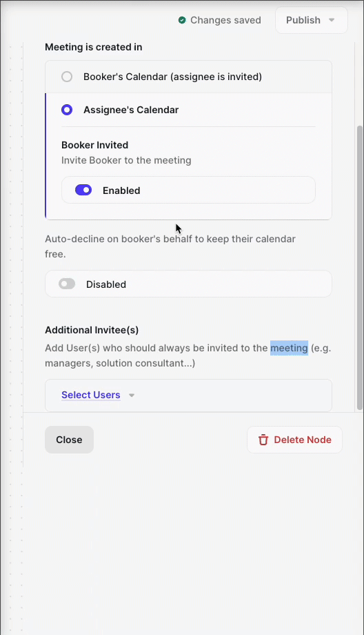Screen dimensions: 364x635
Task: Click the highlighted word "meeting"
Action: 289,348
